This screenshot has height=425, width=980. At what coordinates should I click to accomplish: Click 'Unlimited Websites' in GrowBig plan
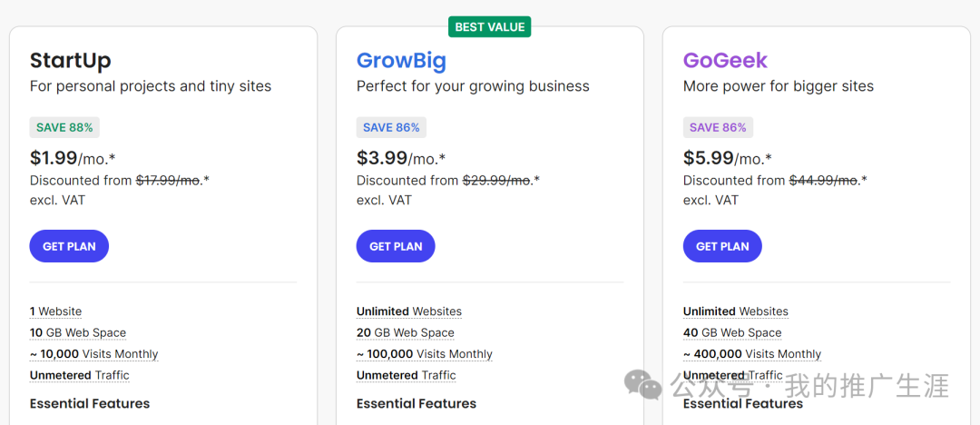coord(409,311)
